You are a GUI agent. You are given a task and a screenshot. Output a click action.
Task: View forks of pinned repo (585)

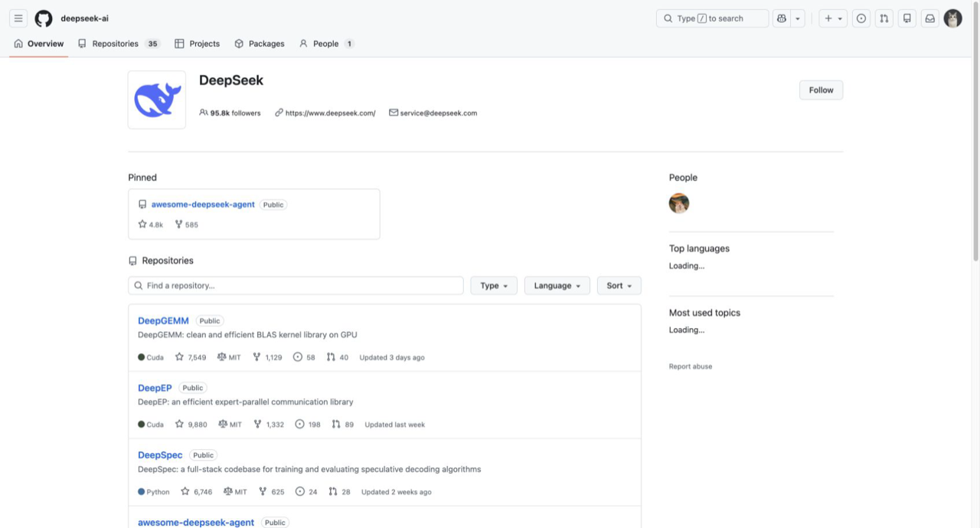click(187, 225)
